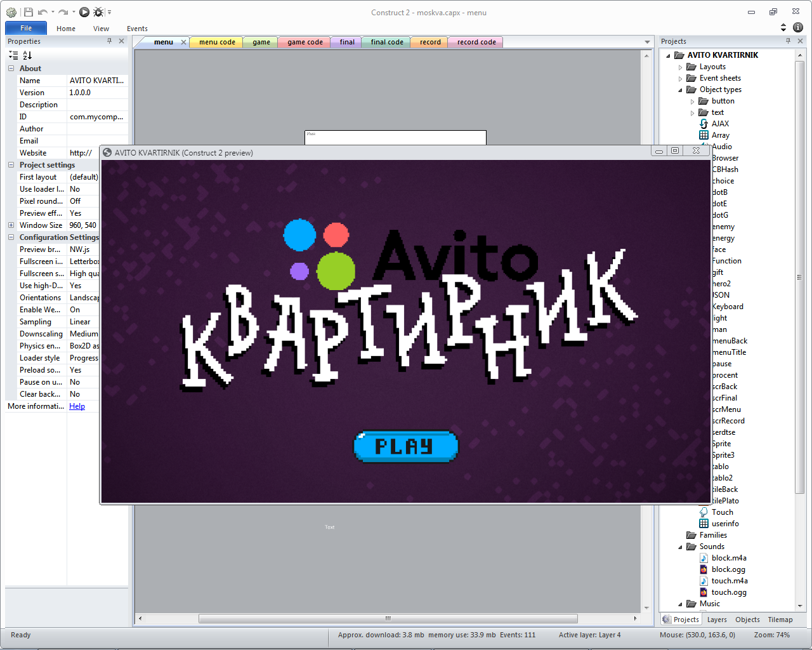Image resolution: width=812 pixels, height=650 pixels.
Task: Select the AJAX object icon in Projects
Action: coord(704,124)
